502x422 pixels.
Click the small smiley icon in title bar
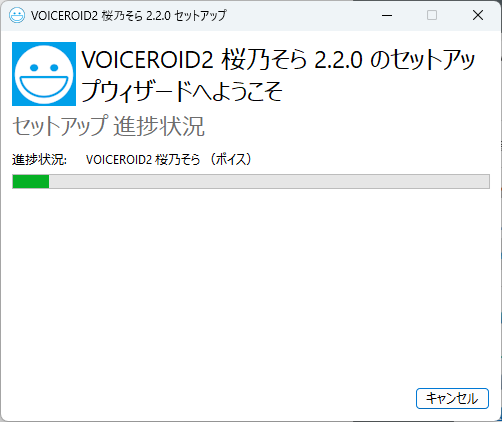click(17, 15)
